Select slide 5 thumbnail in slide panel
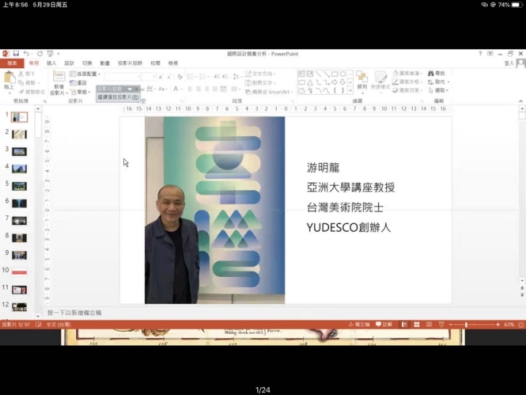The image size is (527, 395). tap(19, 186)
